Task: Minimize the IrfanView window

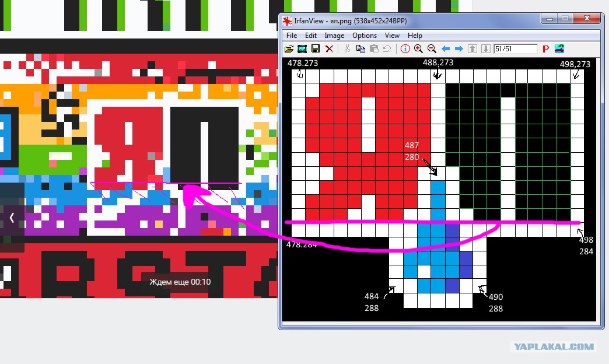Action: click(x=549, y=18)
